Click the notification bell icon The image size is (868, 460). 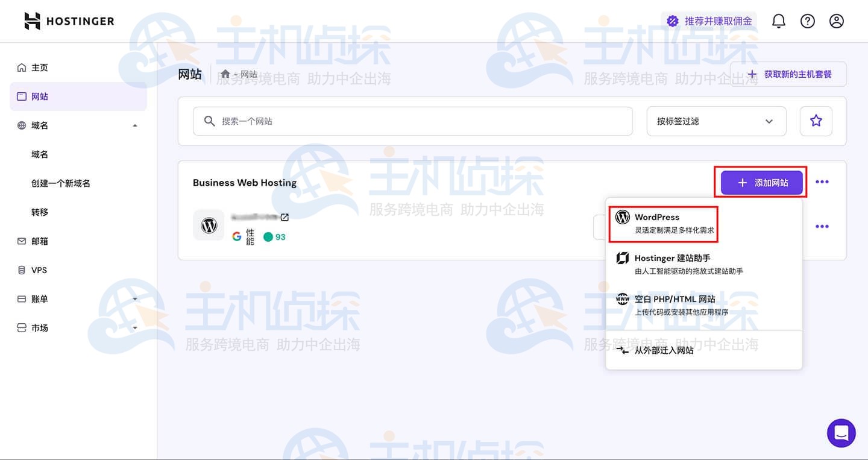tap(779, 21)
